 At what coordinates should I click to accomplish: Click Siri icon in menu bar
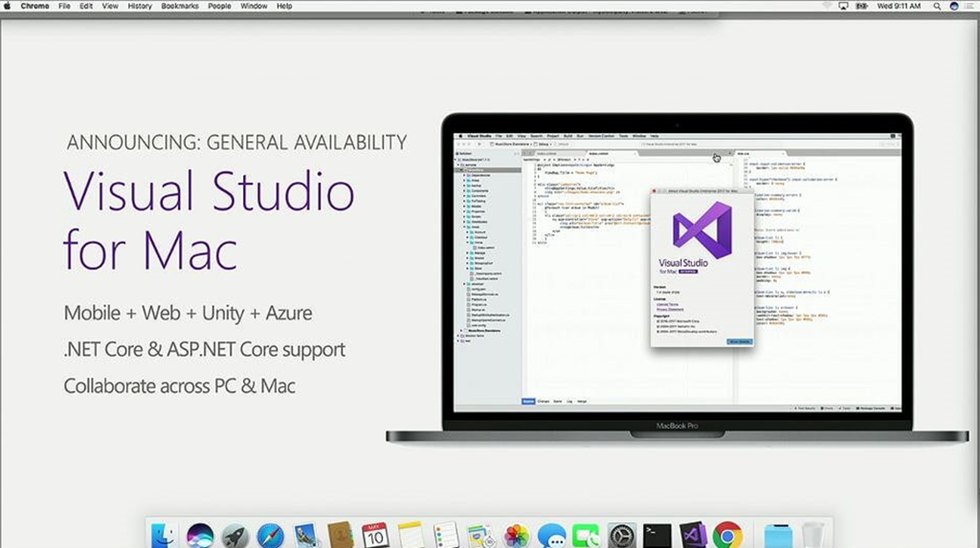pos(954,7)
